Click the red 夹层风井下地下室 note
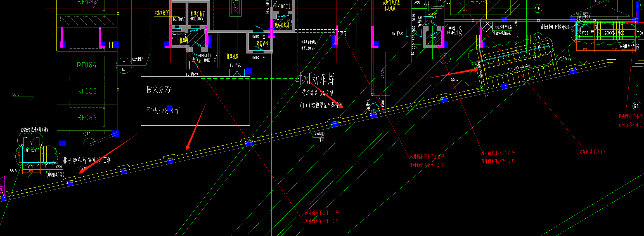Image resolution: width=644 pixels, height=236 pixels. click(x=593, y=152)
